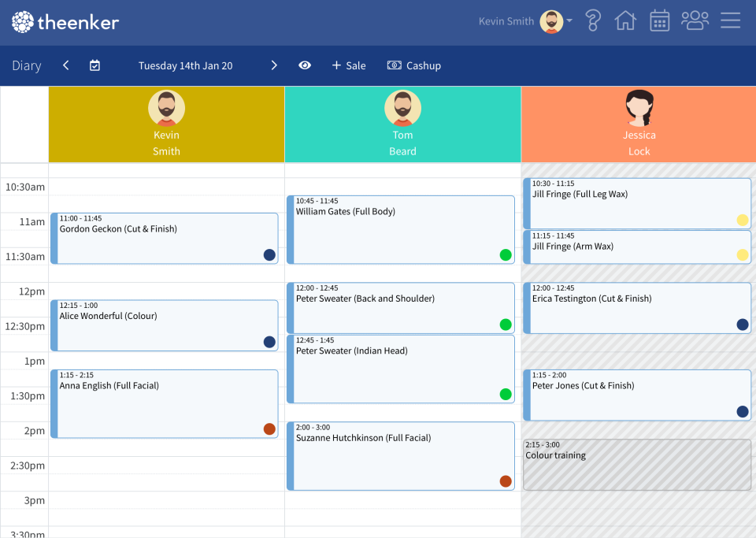This screenshot has height=538, width=756.
Task: Open the Calendar icon in the top navigation
Action: pos(659,20)
